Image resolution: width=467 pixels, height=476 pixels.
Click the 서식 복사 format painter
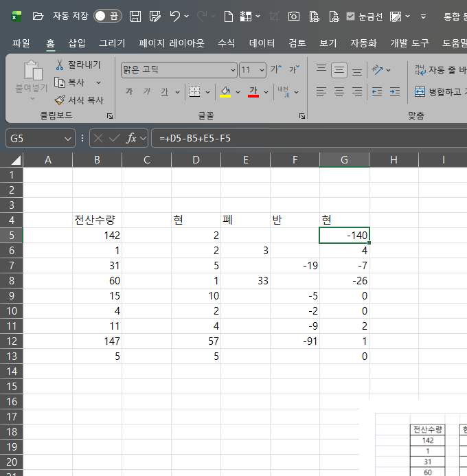click(60, 100)
